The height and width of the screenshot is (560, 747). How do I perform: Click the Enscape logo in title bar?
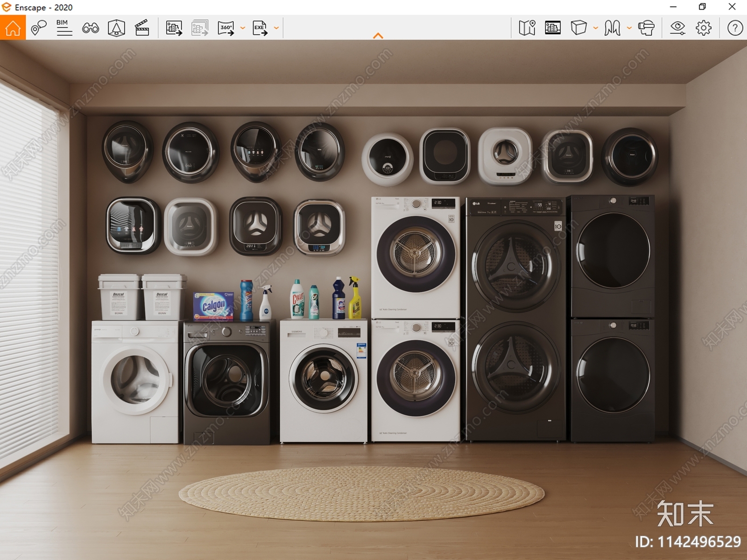coord(7,7)
